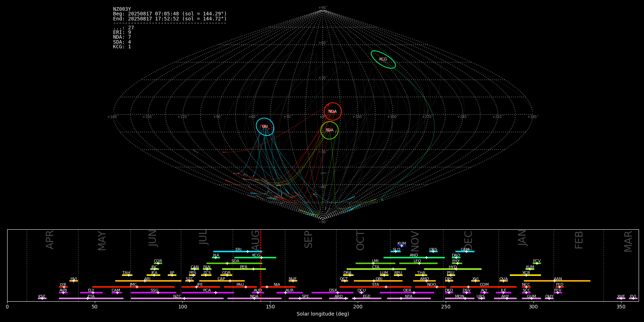
Task: Click the +60 latitude label on sky map
Action: pos(322,43)
